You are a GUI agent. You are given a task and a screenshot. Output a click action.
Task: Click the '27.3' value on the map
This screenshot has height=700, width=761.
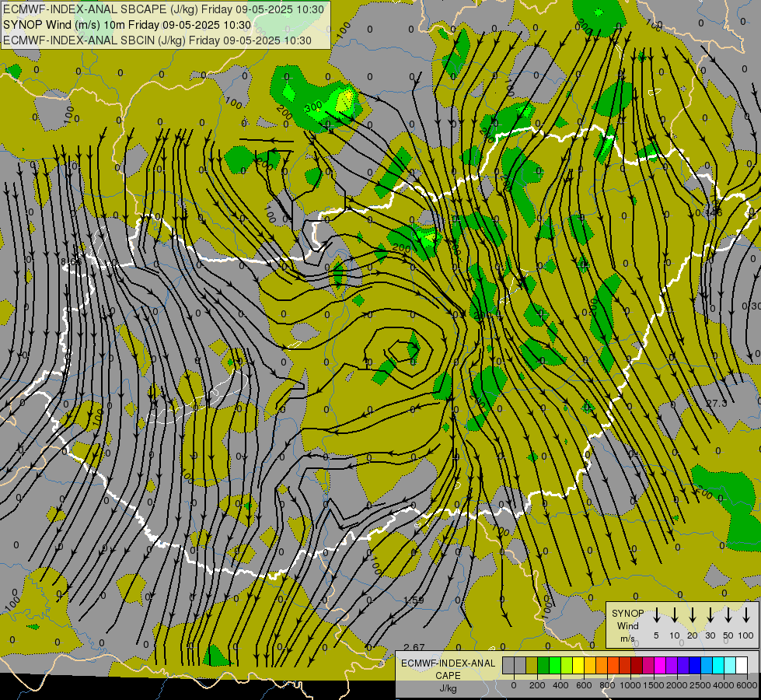coord(717,403)
